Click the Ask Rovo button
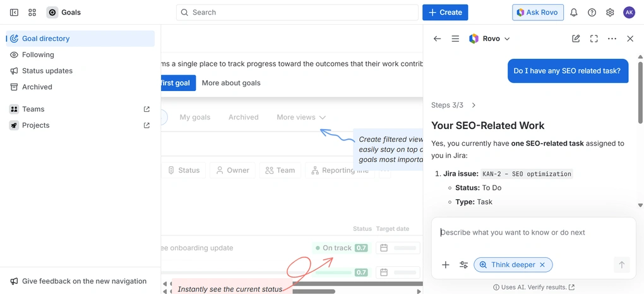 (537, 12)
